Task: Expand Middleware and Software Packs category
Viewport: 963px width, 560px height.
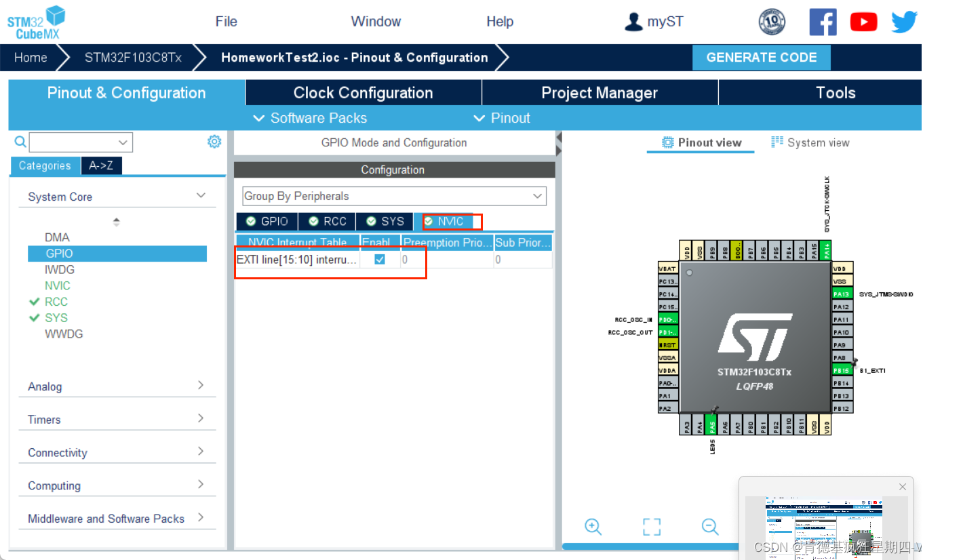Action: point(201,517)
